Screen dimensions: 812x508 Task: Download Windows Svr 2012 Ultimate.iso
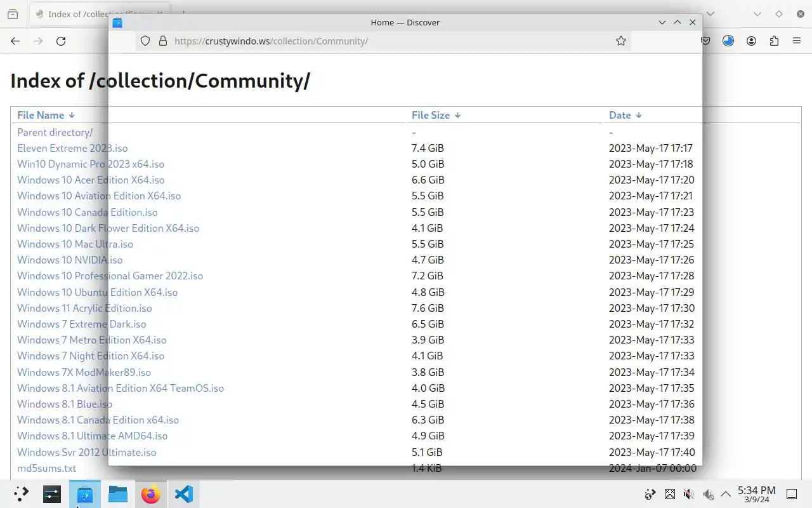pos(86,452)
